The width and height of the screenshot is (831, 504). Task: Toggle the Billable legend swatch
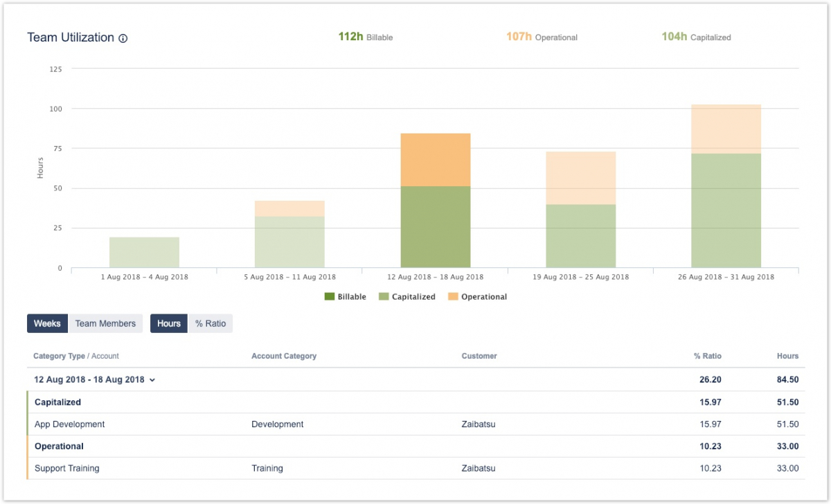(x=329, y=297)
